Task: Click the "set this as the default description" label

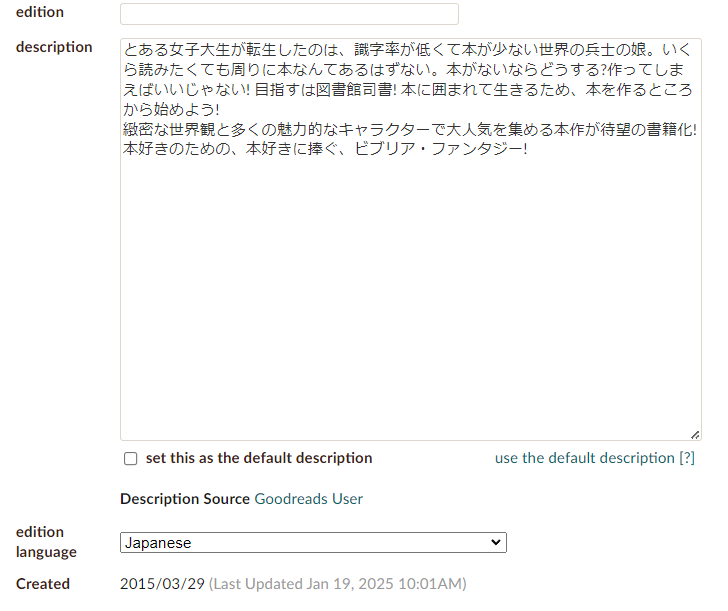Action: [x=259, y=458]
